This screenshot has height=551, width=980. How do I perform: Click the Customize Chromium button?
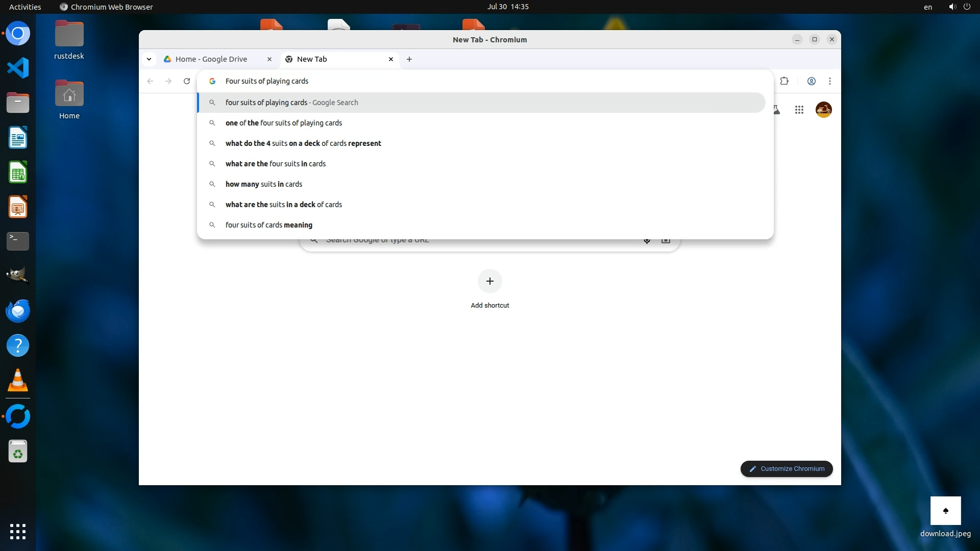(787, 469)
